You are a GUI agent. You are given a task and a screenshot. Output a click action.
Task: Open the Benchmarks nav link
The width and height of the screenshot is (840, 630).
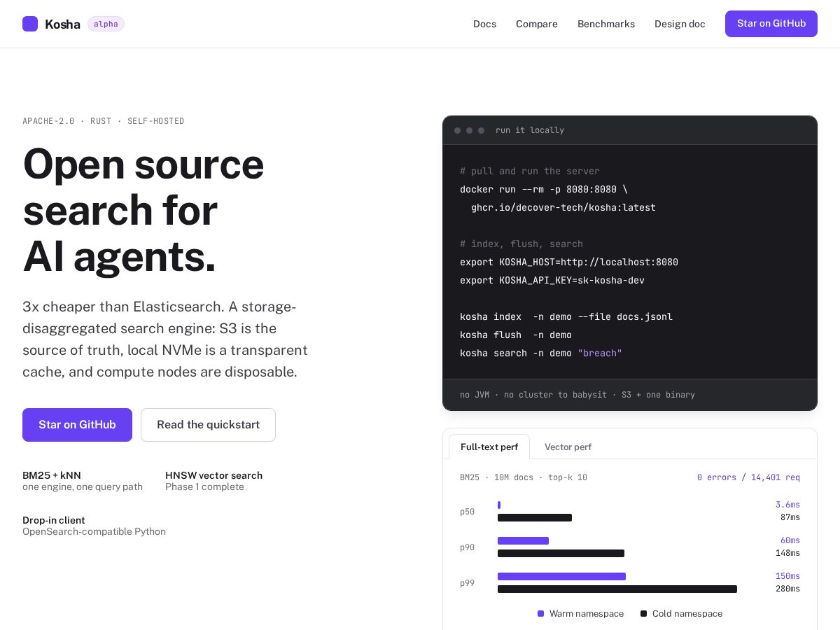606,24
